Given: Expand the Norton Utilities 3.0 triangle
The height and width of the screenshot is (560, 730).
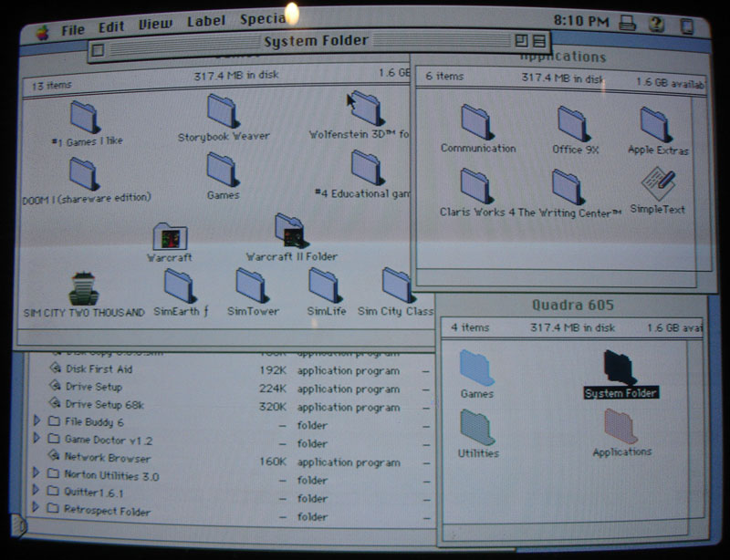Looking at the screenshot, I should coord(36,473).
